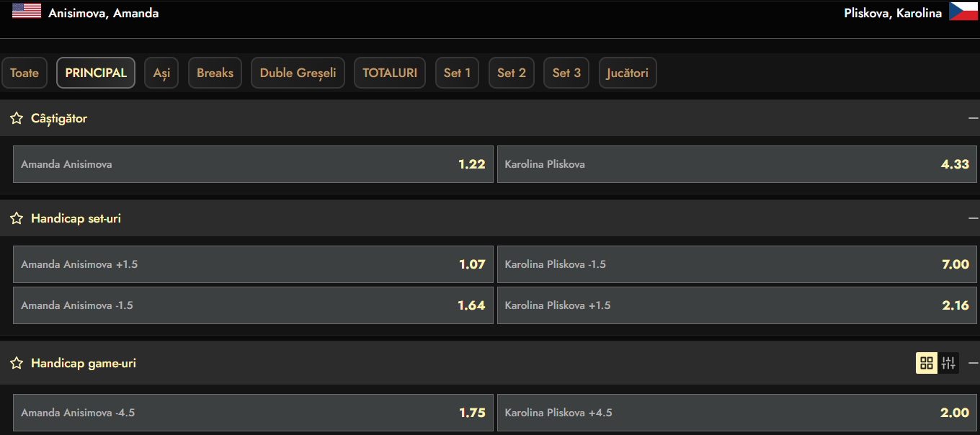
Task: Click the Czech flag icon
Action: (963, 11)
